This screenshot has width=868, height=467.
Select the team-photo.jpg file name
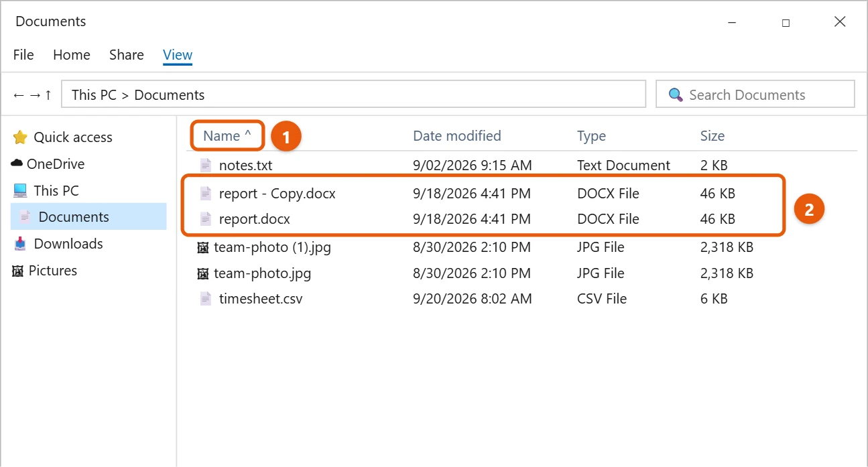[x=262, y=273]
